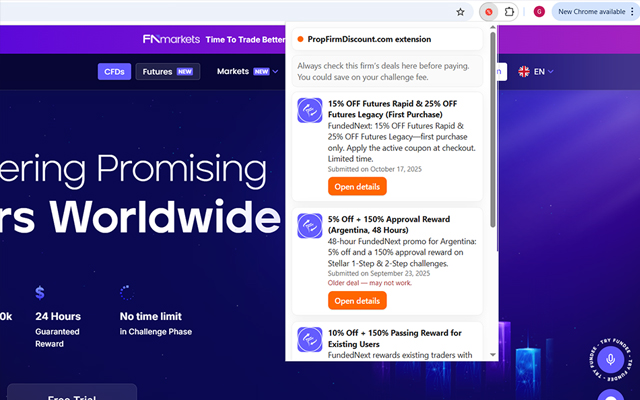Switch to the CFDs toggle option
The width and height of the screenshot is (640, 400).
(x=114, y=72)
